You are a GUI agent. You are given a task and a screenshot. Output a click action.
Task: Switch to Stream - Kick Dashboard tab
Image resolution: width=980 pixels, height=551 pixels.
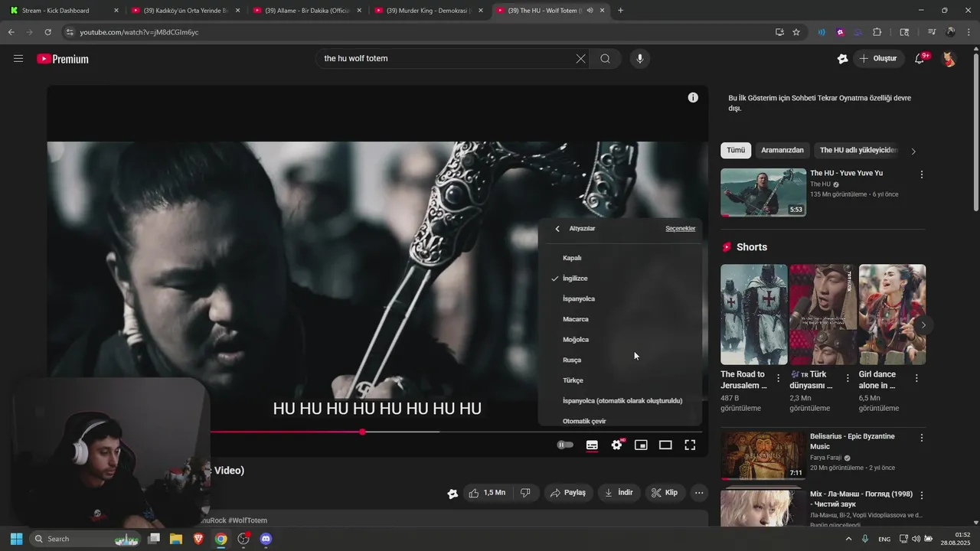pyautogui.click(x=63, y=11)
